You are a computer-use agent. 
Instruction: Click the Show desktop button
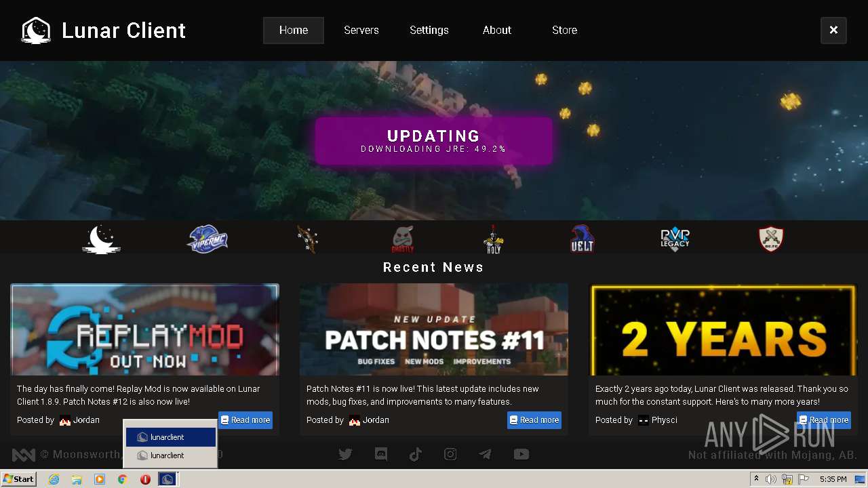[x=861, y=479]
